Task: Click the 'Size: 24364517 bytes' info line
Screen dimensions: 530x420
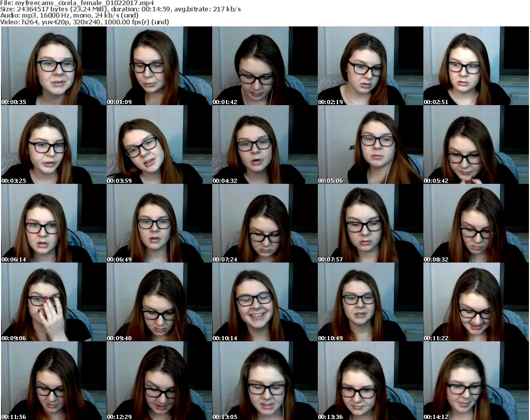Action: (120, 9)
